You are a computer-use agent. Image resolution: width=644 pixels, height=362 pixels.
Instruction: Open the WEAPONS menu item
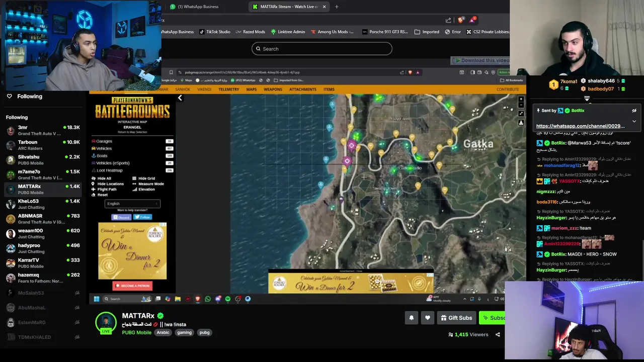click(x=273, y=89)
